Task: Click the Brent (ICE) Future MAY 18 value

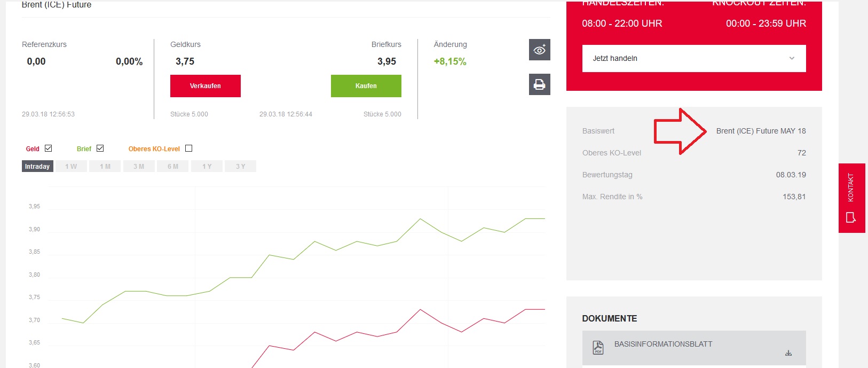Action: [761, 131]
